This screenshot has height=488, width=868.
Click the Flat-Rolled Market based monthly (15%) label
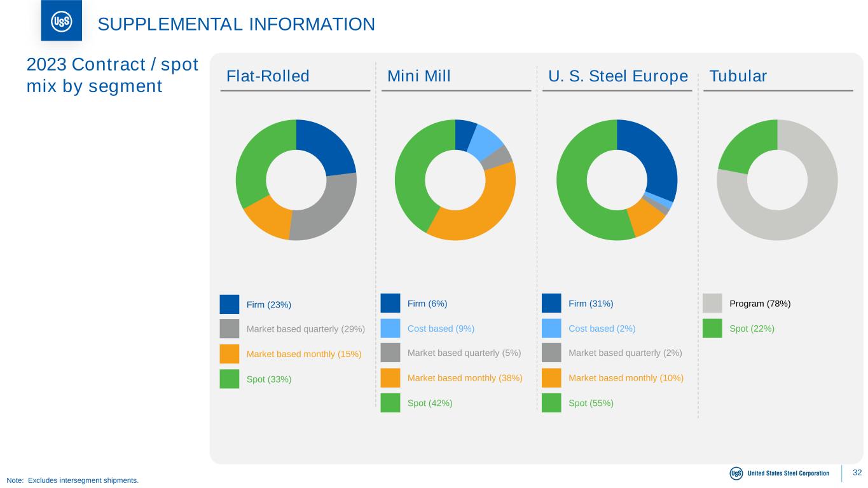pos(304,354)
